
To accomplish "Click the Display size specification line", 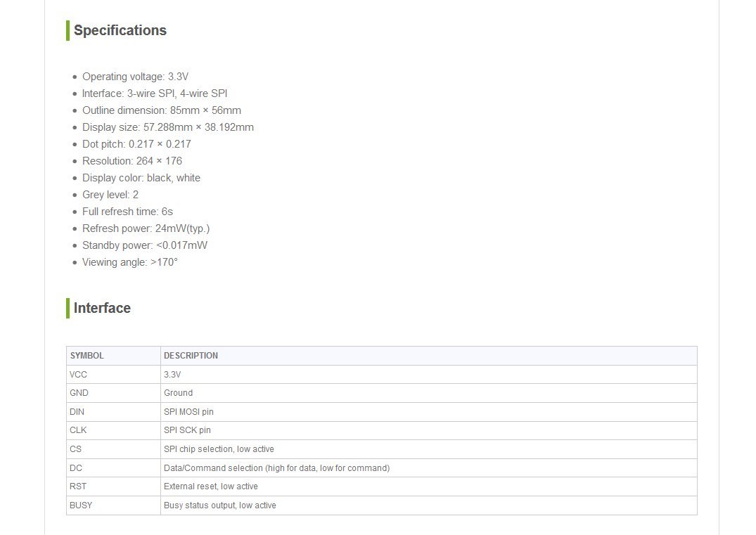I will 167,127.
